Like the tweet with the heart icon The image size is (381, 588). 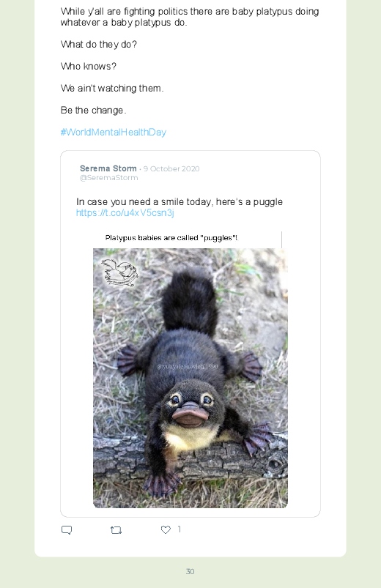click(166, 529)
